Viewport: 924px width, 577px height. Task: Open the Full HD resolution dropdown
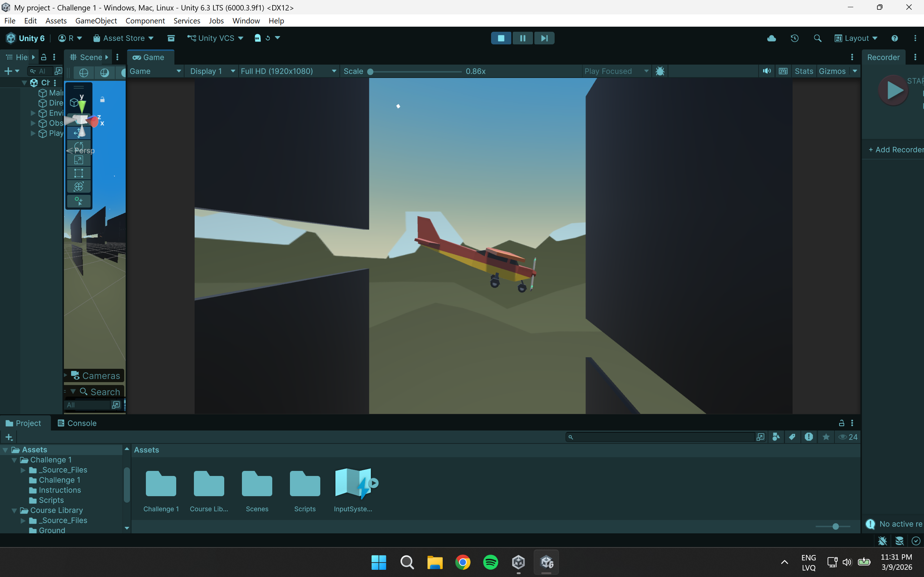(288, 71)
